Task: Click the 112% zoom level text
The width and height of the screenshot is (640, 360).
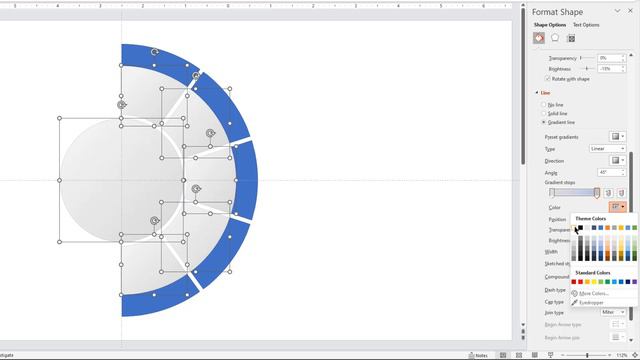Action: [x=622, y=356]
